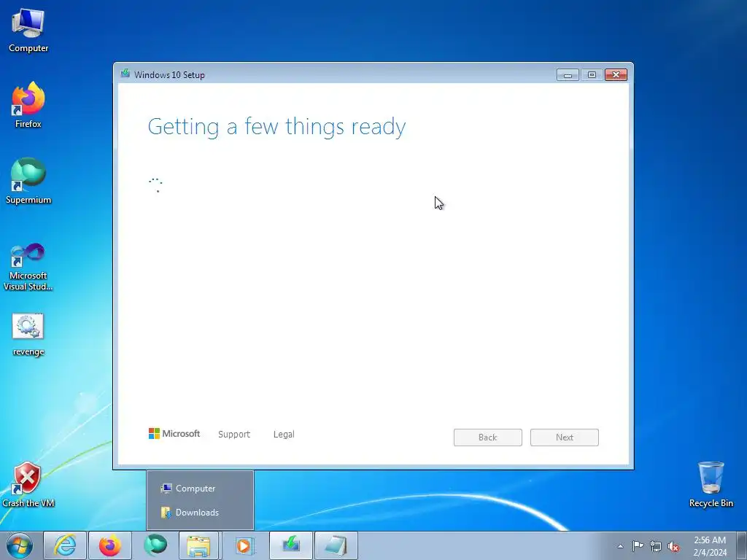
Task: Select the Microsoft Visual Studio shortcut
Action: [28, 267]
